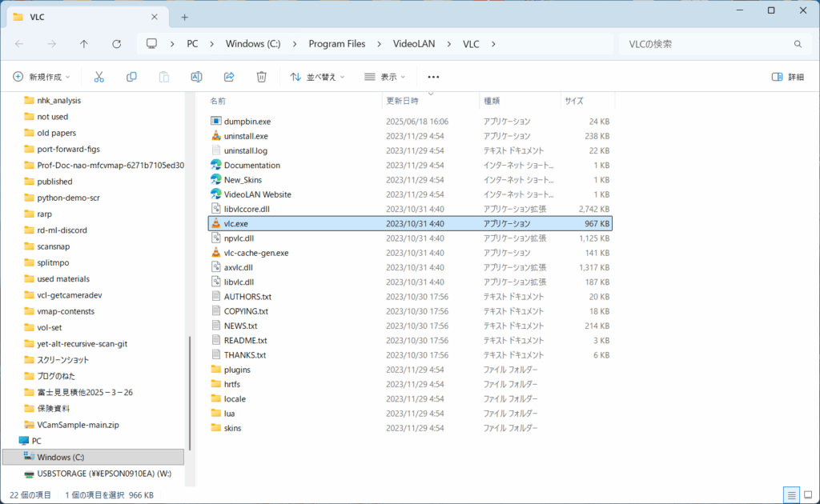Click the monitor icon in address bar
The width and height of the screenshot is (820, 504).
coord(151,43)
